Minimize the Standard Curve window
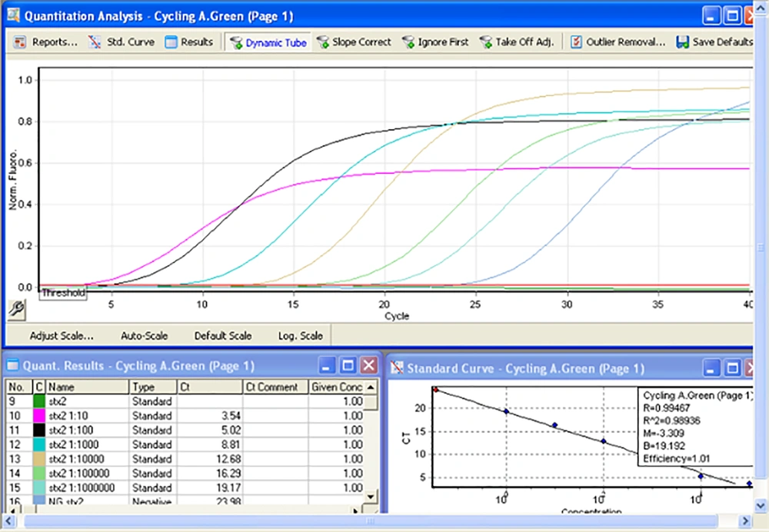The height and width of the screenshot is (532, 769). coord(711,367)
